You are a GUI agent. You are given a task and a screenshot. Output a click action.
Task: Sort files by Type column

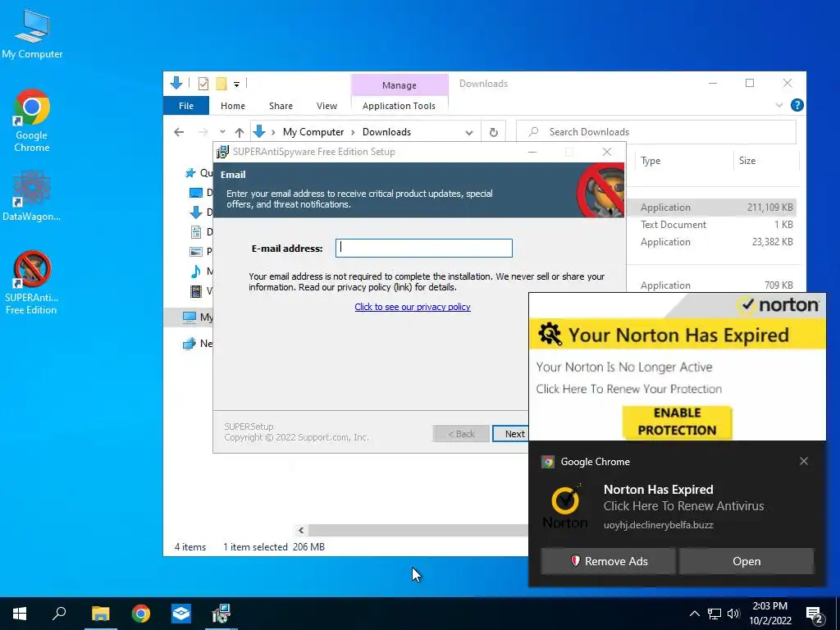[x=651, y=161]
